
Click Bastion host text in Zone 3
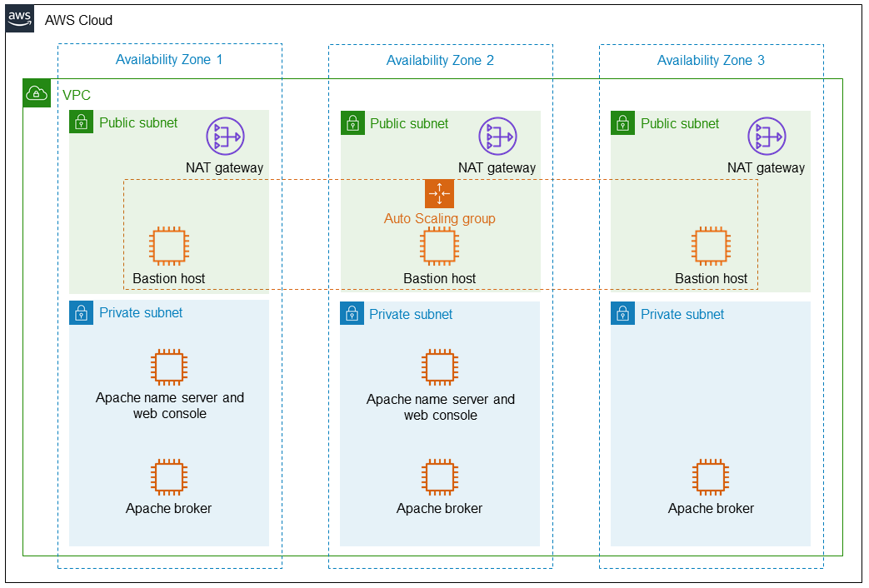(x=711, y=279)
